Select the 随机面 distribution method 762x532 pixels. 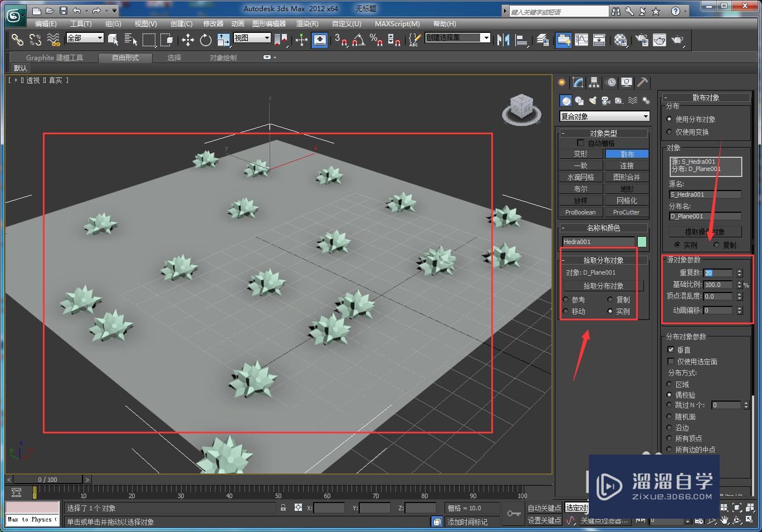coord(670,417)
